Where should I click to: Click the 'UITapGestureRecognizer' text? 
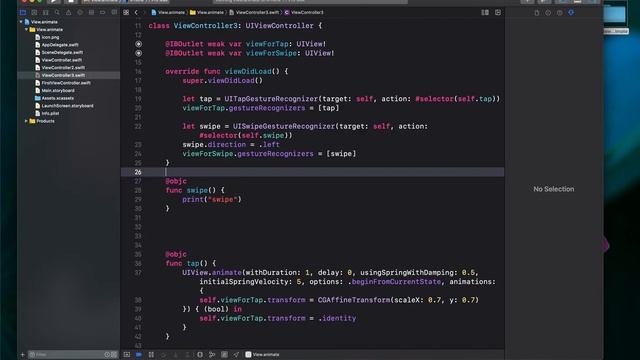tap(271, 99)
